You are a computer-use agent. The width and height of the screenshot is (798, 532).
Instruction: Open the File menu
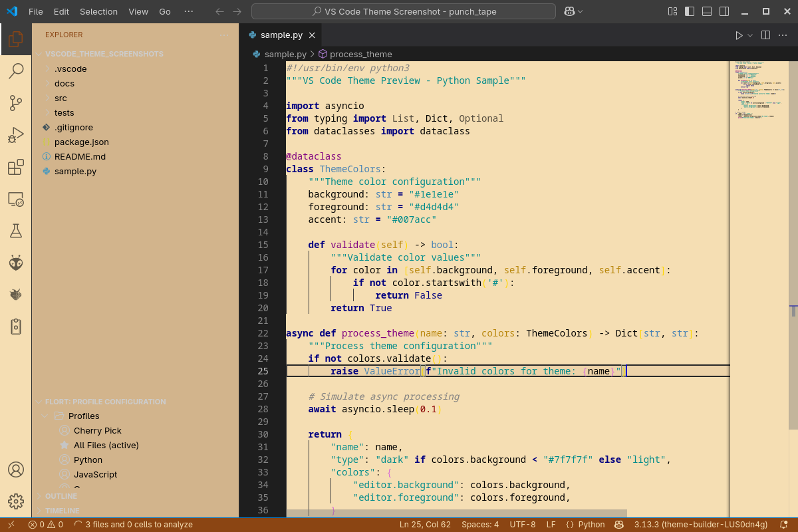click(x=36, y=11)
